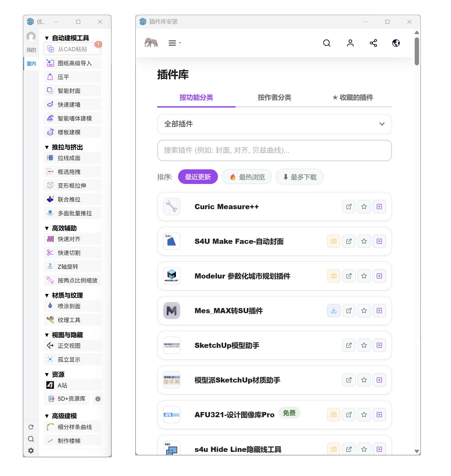Click the refresh icon in left sidebar
The height and width of the screenshot is (476, 451).
point(31,427)
